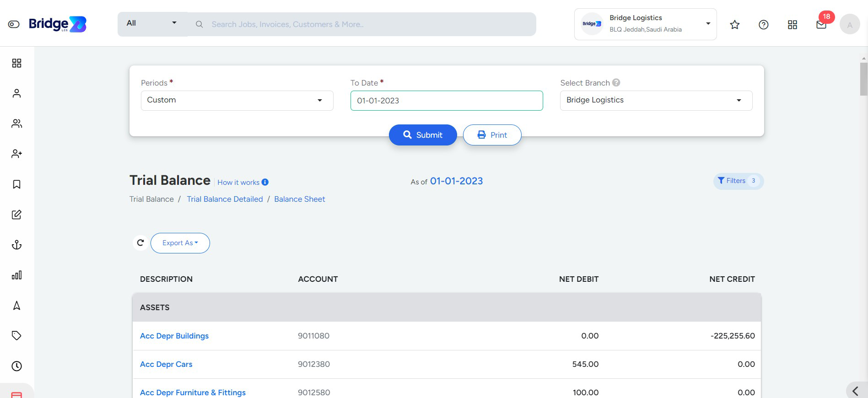The image size is (868, 398).
Task: Open the Export As dropdown
Action: [x=180, y=243]
